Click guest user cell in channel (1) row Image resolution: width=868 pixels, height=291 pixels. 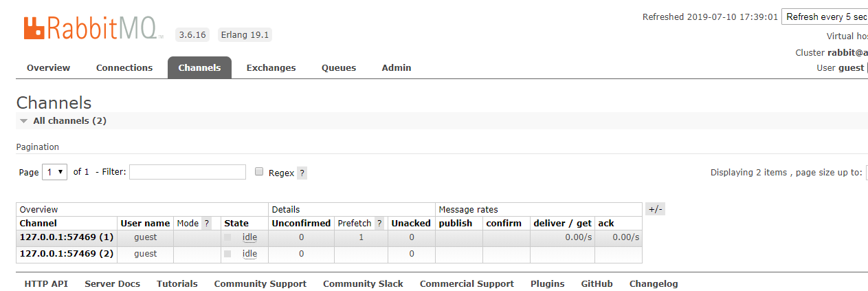click(x=145, y=237)
